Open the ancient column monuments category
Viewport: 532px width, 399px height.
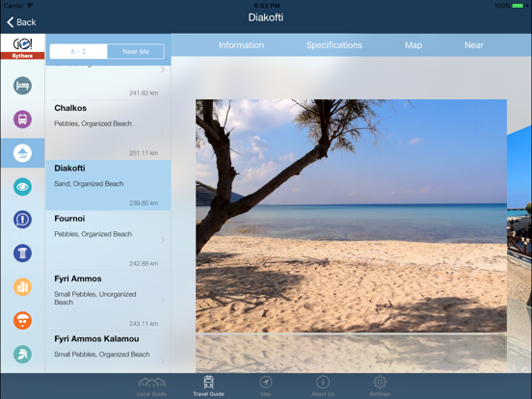click(x=22, y=253)
